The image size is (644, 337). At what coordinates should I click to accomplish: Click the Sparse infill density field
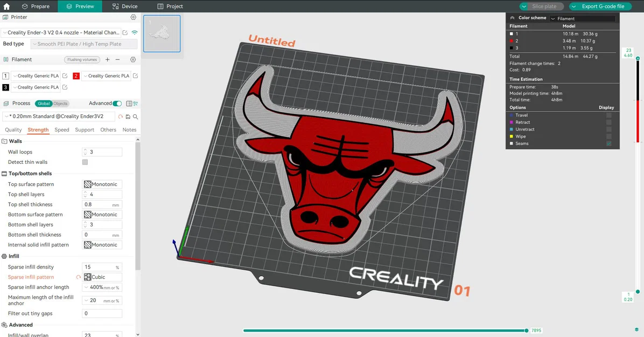coord(102,267)
